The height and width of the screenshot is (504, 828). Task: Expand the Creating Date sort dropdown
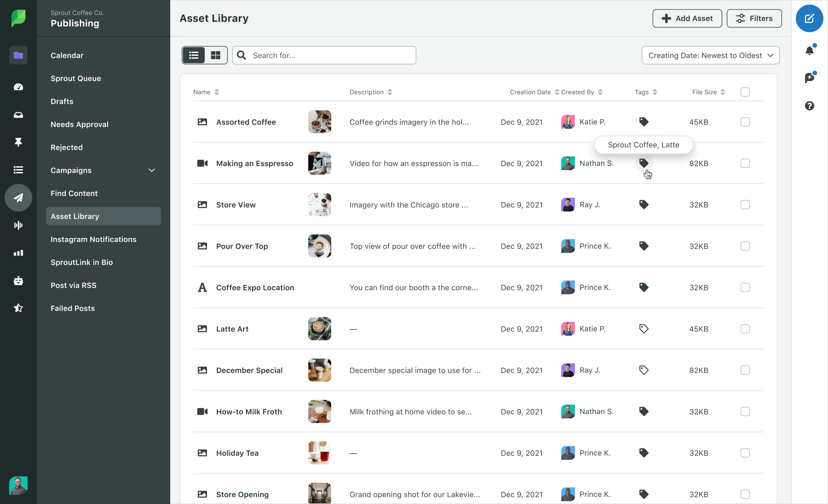[x=710, y=55]
